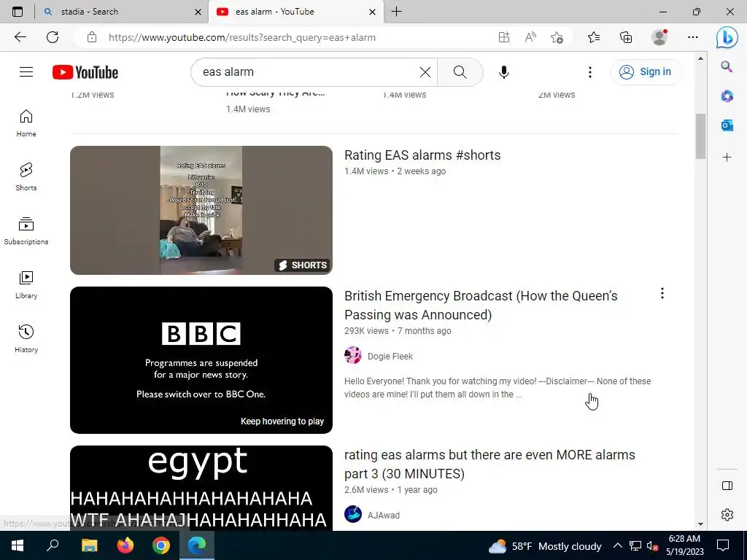Click the muted volume tray icon

pyautogui.click(x=652, y=545)
